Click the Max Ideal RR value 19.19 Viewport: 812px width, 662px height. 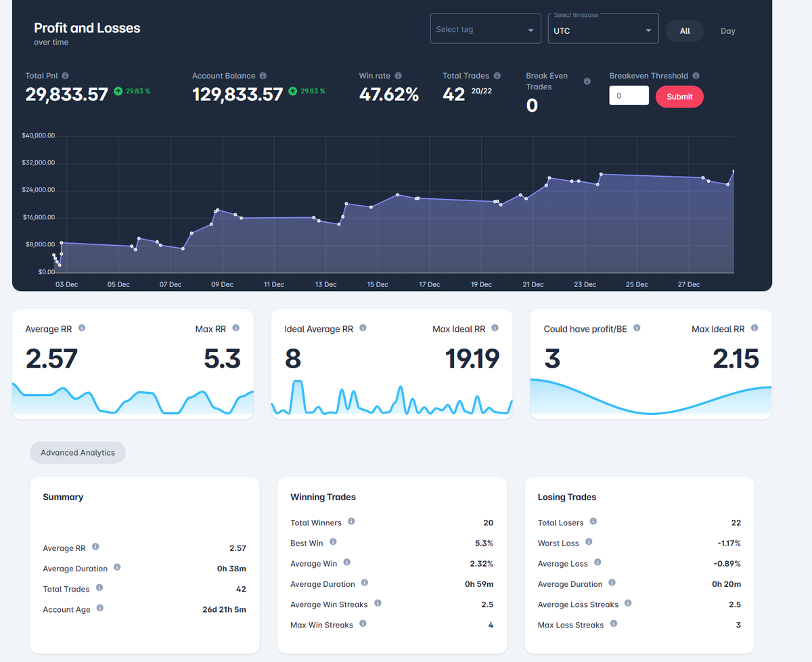click(472, 359)
